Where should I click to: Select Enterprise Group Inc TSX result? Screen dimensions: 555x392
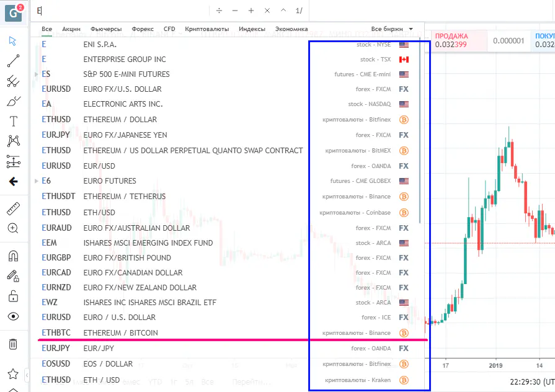click(227, 60)
